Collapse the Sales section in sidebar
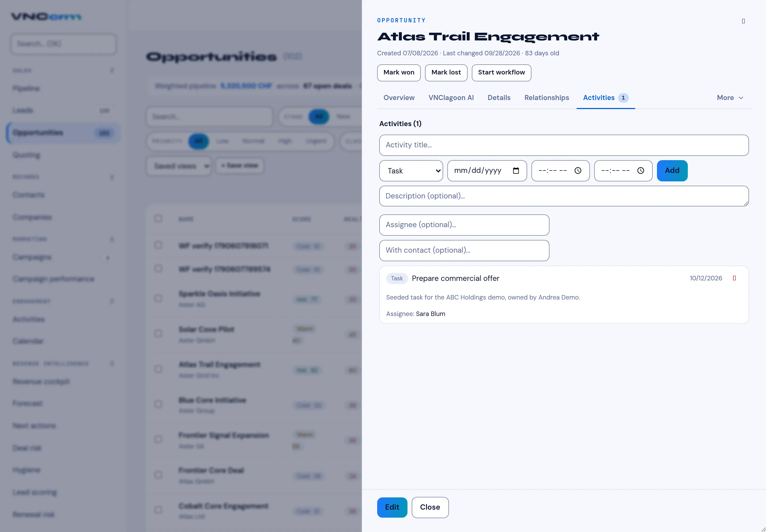This screenshot has width=766, height=532. tap(112, 70)
